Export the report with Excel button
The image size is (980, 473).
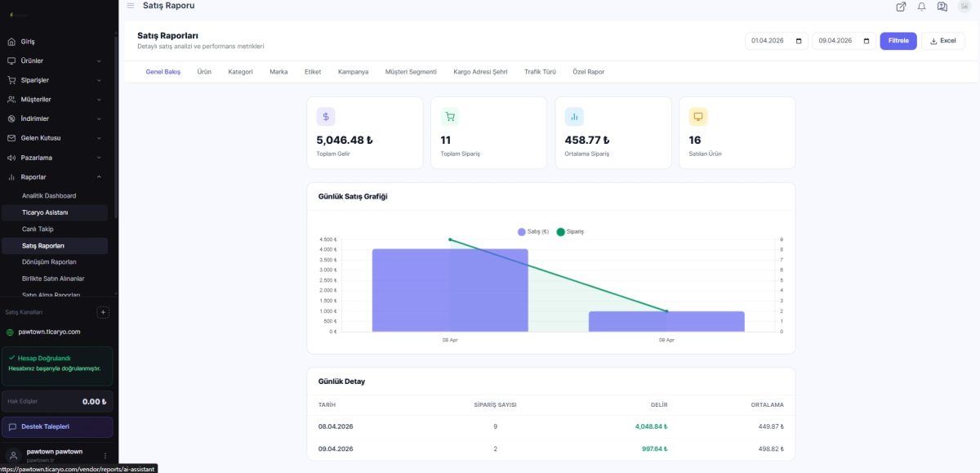(x=942, y=41)
